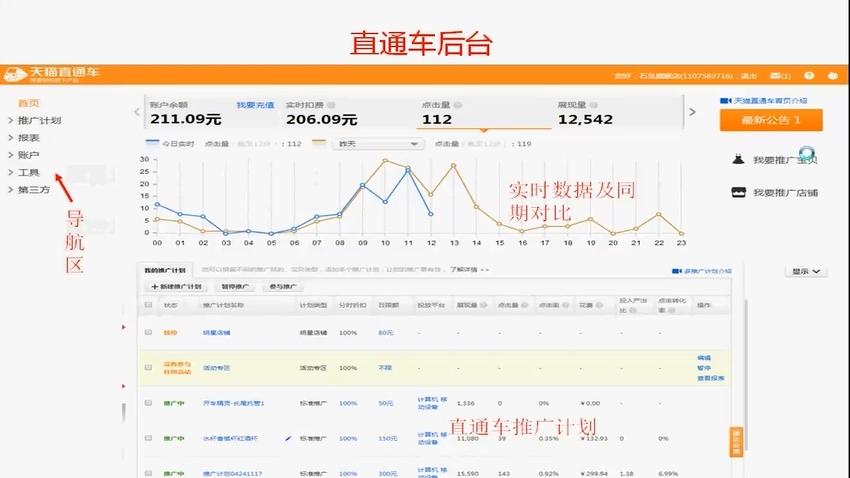This screenshot has width=850, height=478.
Task: Click the 最新公告 1 button
Action: [771, 120]
